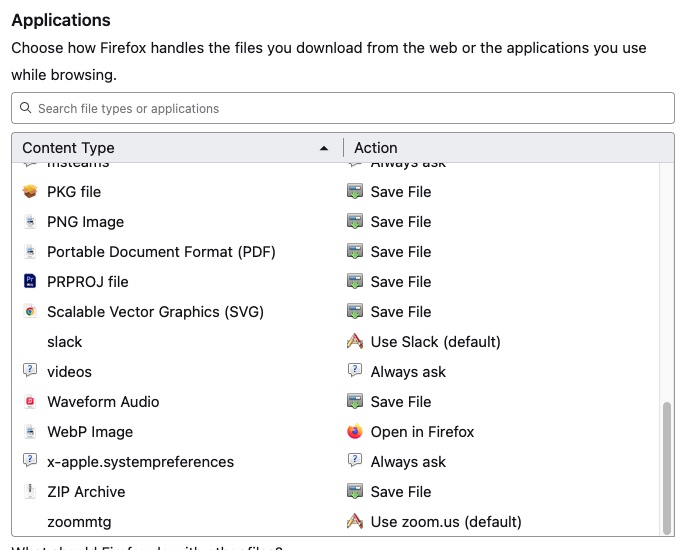The image size is (687, 550).
Task: Click the Use Slack application icon
Action: pyautogui.click(x=354, y=341)
